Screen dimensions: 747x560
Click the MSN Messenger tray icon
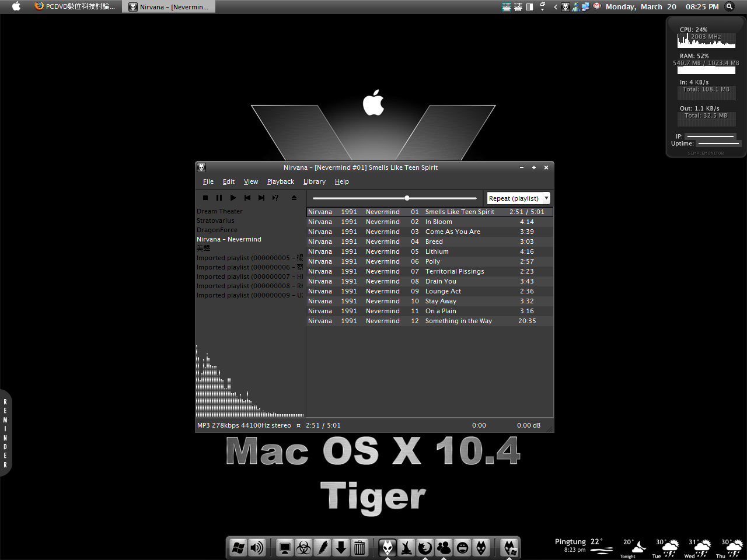pyautogui.click(x=576, y=6)
